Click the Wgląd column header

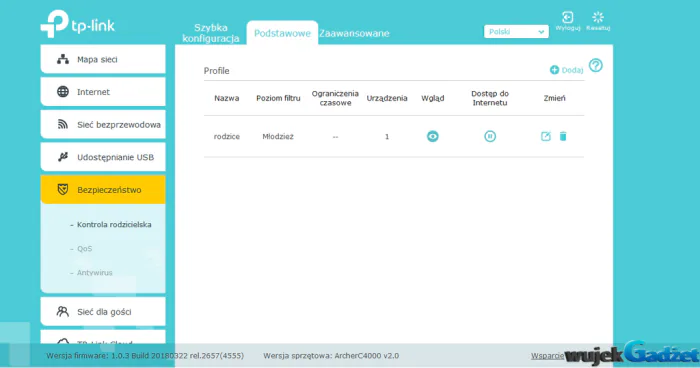433,98
